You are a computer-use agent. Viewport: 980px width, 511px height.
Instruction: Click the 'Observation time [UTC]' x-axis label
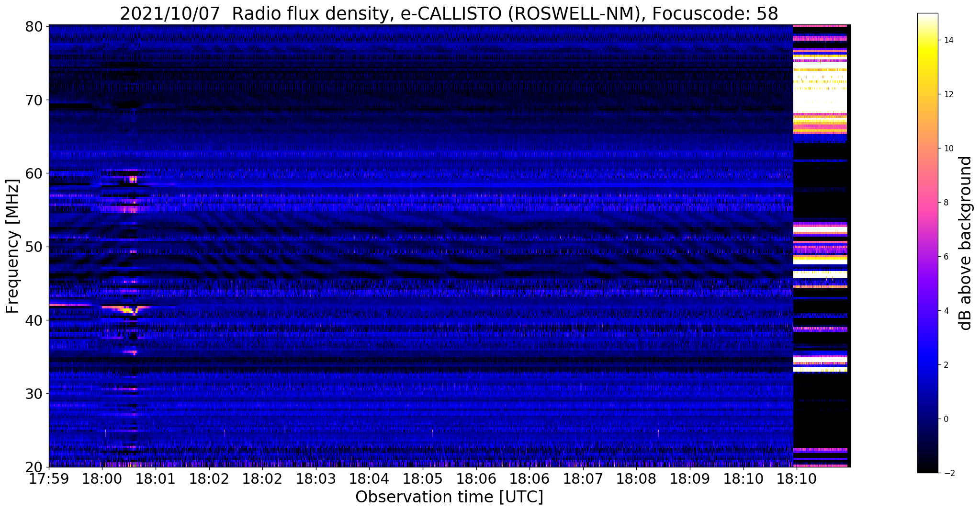tap(449, 497)
